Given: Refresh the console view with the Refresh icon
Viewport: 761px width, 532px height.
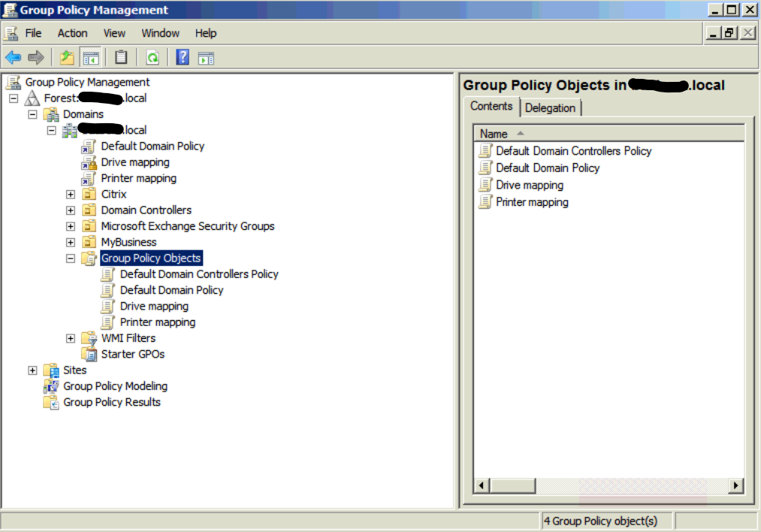Looking at the screenshot, I should (x=152, y=57).
